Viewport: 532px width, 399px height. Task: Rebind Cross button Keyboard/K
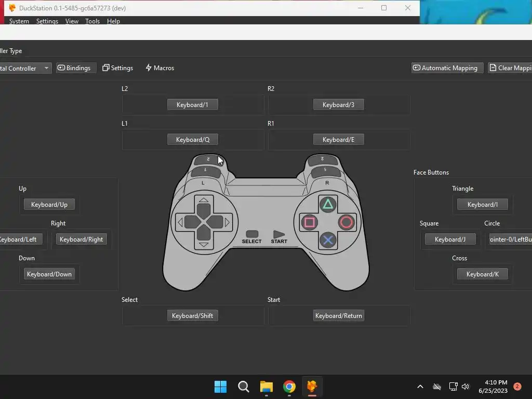(x=483, y=274)
